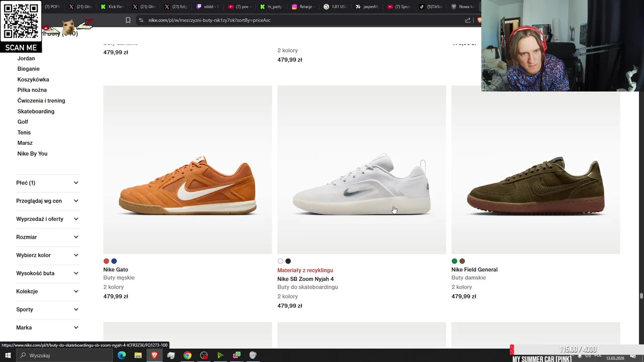The height and width of the screenshot is (362, 644).
Task: Open the Koszykówka category link
Action: (x=33, y=79)
